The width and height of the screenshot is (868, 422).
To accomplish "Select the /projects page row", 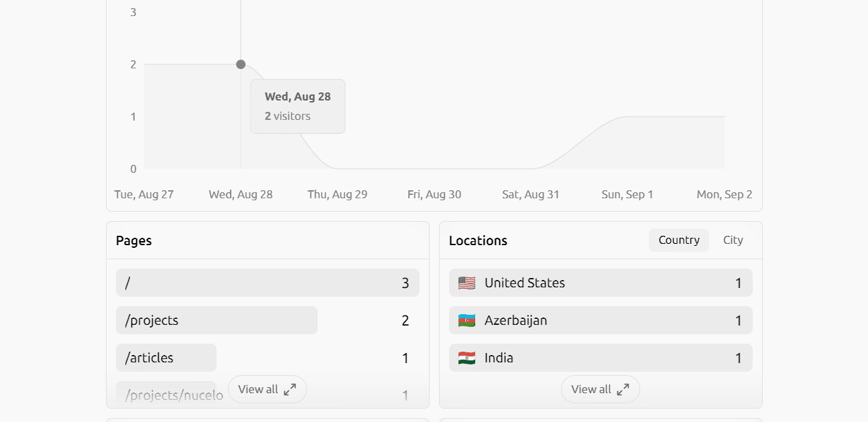I will coord(267,320).
